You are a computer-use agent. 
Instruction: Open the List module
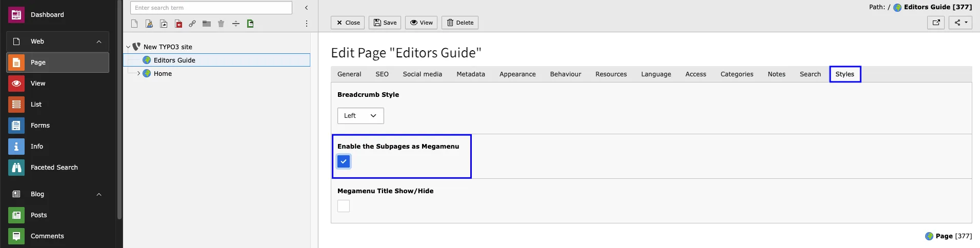[x=57, y=105]
